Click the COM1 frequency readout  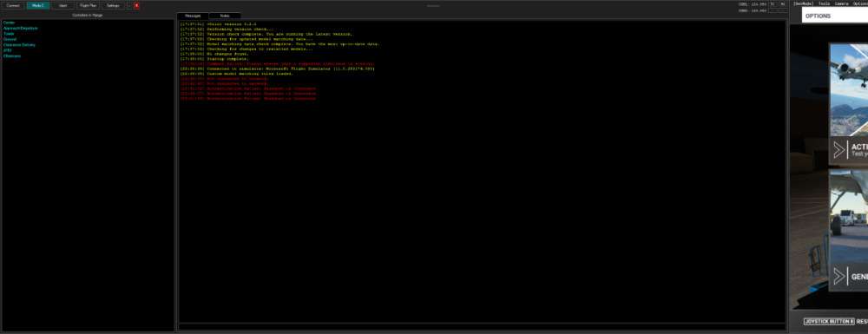[753, 4]
